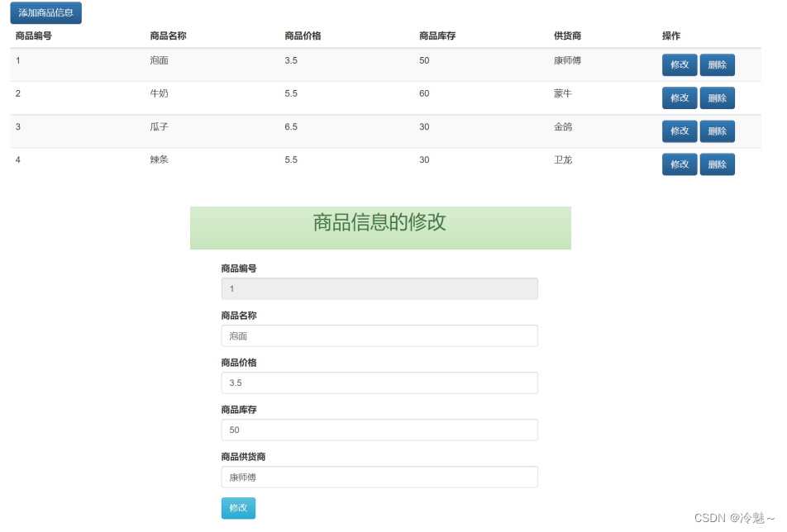
Task: Click the 商品供货商 form label
Action: [243, 457]
